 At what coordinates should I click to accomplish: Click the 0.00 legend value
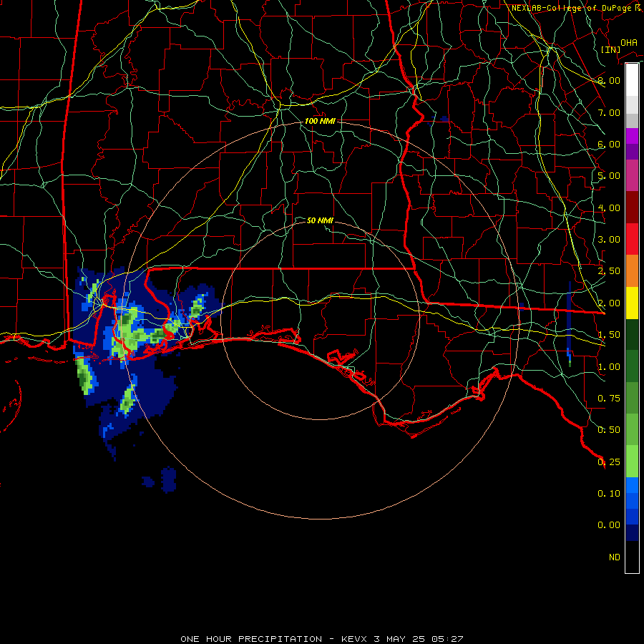coord(609,525)
